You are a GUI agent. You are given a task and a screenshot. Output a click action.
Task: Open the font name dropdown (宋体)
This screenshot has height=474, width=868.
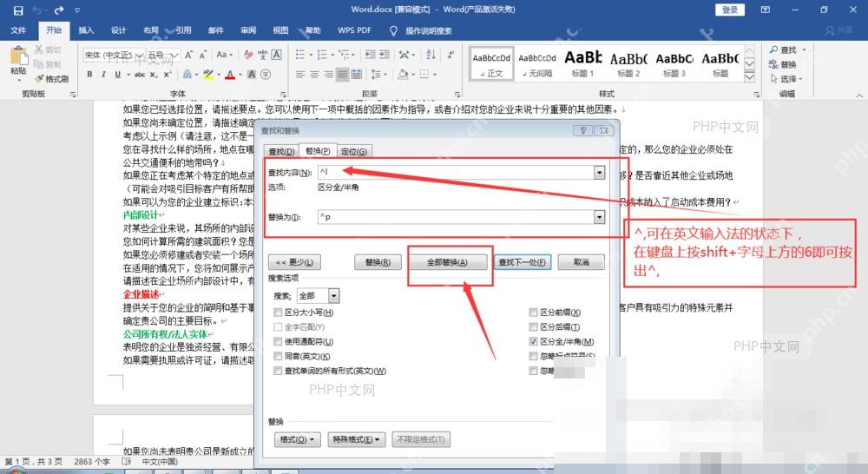click(x=140, y=55)
